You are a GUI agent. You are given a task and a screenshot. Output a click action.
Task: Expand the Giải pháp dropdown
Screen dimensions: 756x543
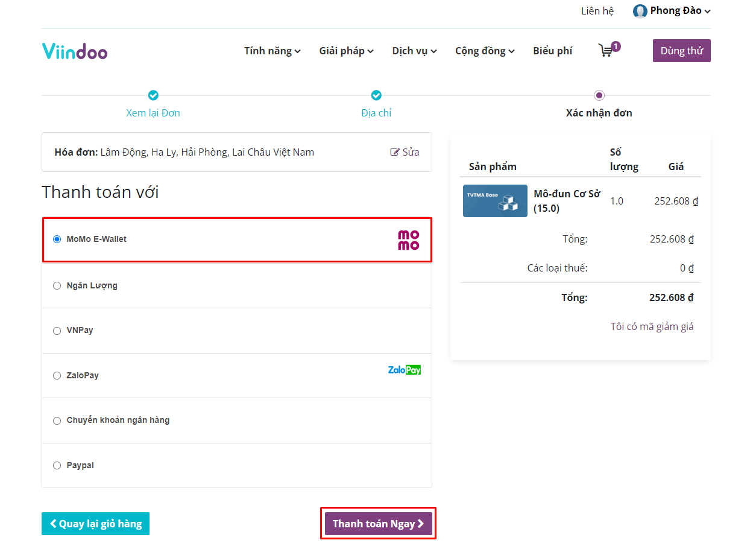347,51
